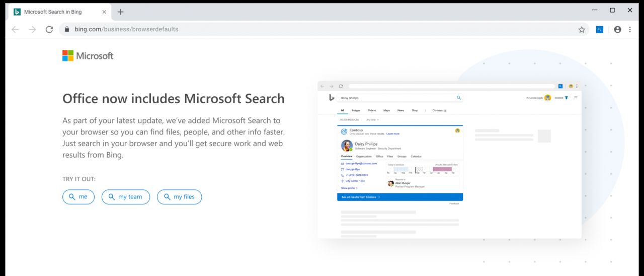Maximize the browser window
Image resolution: width=644 pixels, height=276 pixels.
coord(612,10)
